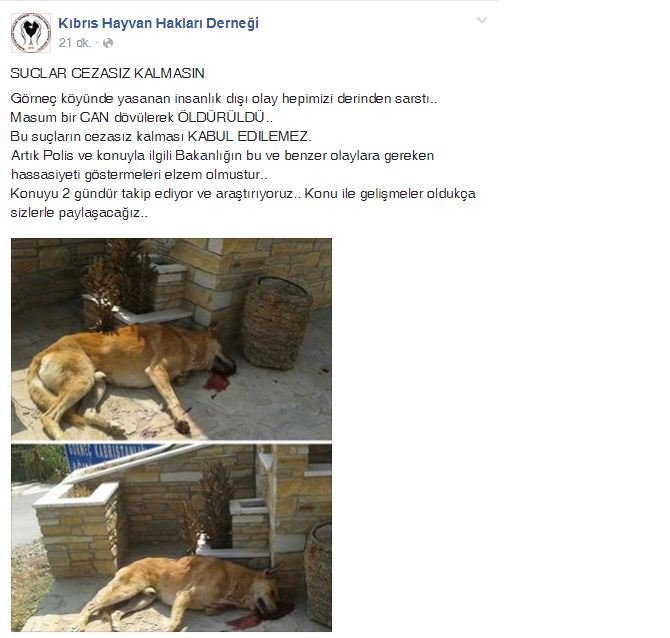Click the line 'hassasiyeti göstermeleri elzem olmustur'

[x=139, y=174]
